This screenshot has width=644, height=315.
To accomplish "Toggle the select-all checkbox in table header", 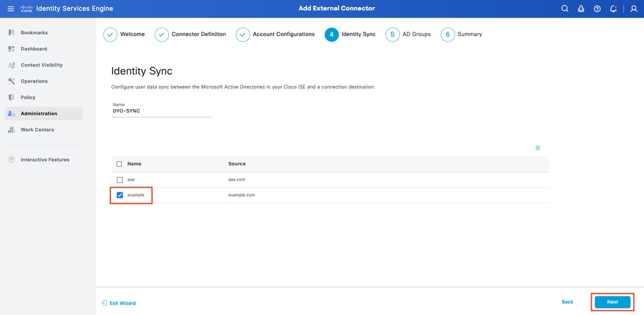I will point(119,164).
